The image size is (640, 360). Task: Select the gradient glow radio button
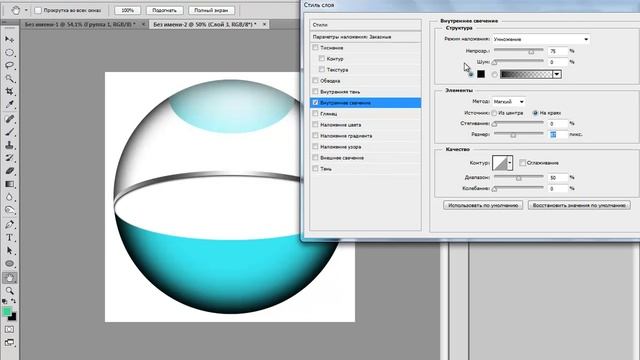point(495,74)
